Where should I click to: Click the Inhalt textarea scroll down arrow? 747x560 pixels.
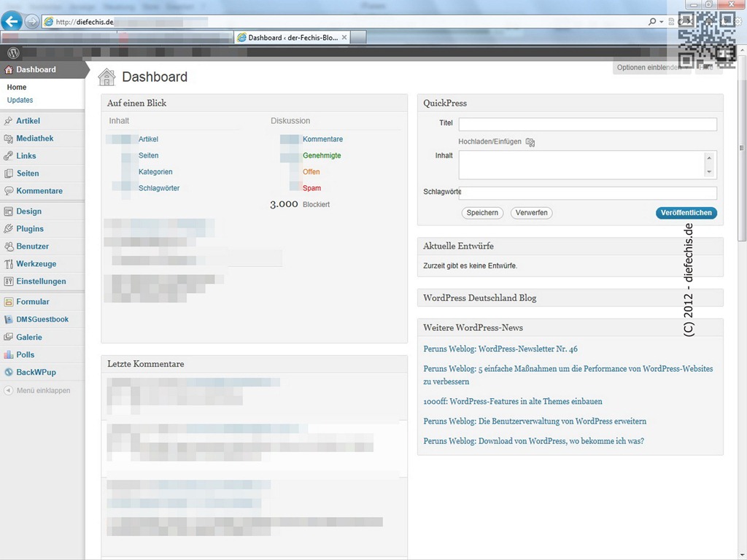(709, 172)
